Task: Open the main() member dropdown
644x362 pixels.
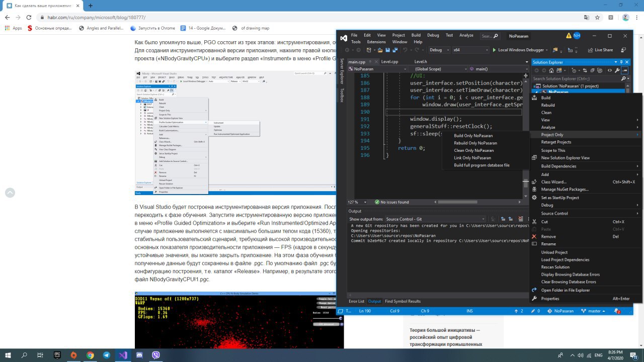Action: (x=498, y=69)
